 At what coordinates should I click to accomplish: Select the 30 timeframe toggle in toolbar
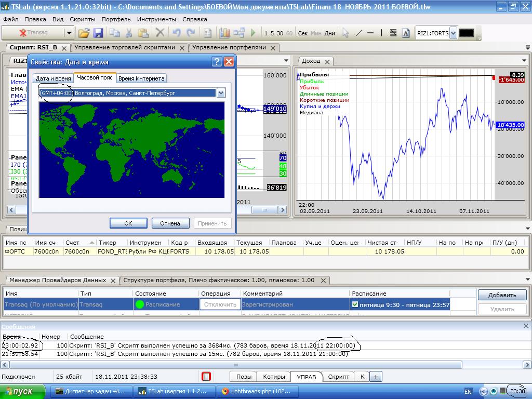tap(280, 33)
